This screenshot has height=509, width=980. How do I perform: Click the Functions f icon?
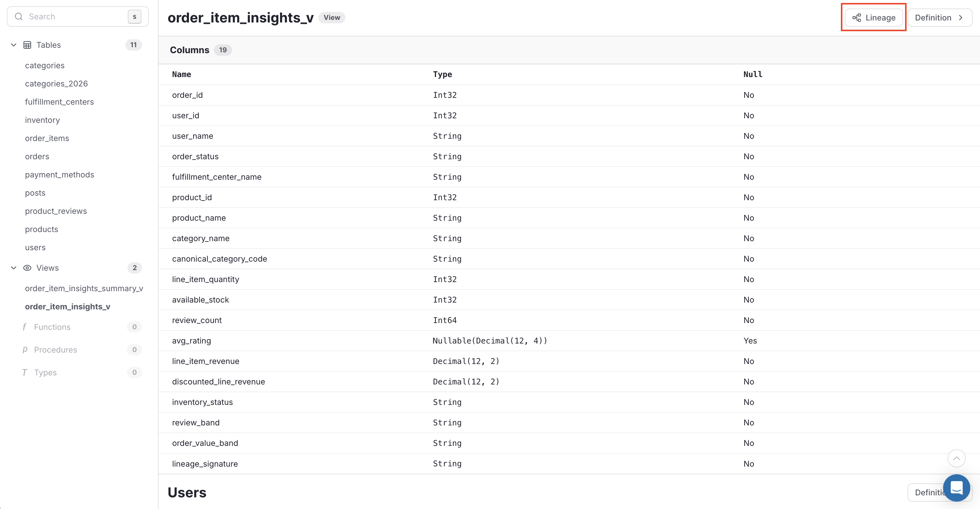coord(25,327)
